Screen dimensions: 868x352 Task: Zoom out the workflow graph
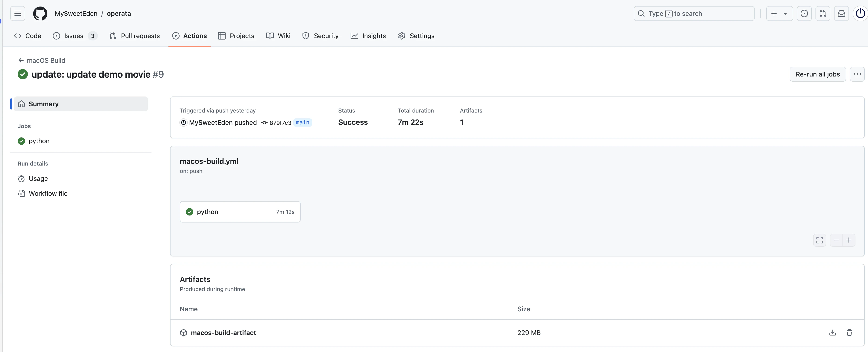(x=836, y=240)
